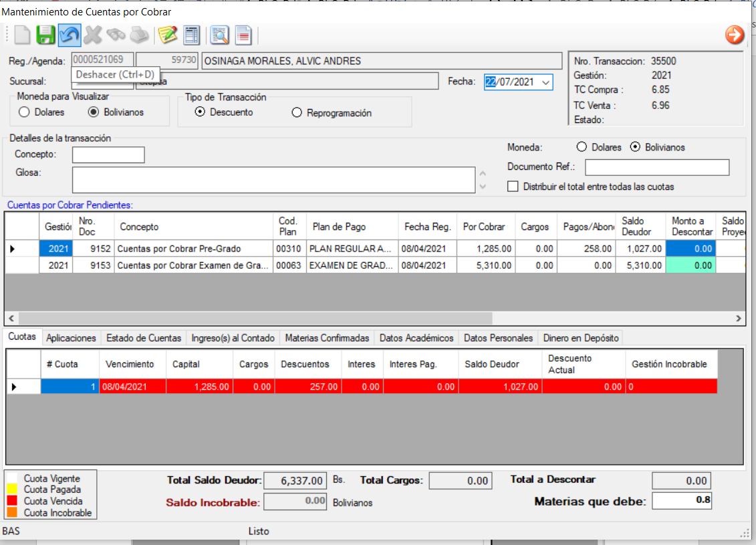Switch to the Datos Académicos tab
Viewport: 756px width, 545px height.
pyautogui.click(x=416, y=338)
